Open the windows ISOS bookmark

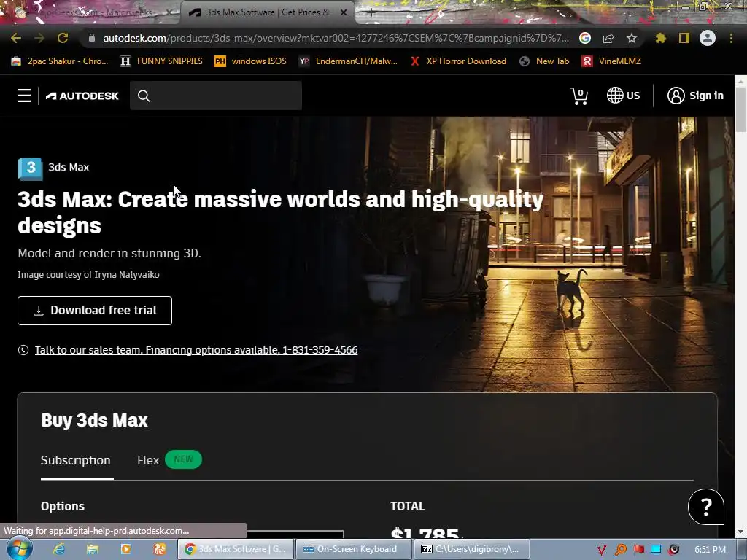click(251, 61)
